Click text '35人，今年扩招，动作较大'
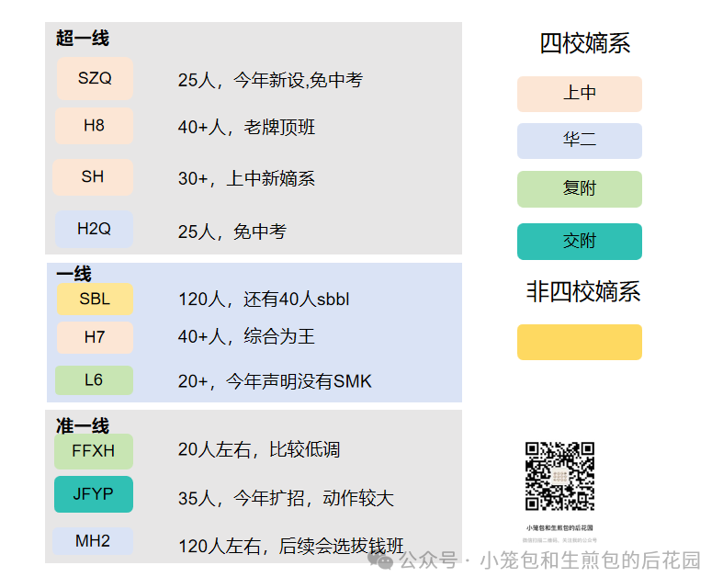The height and width of the screenshot is (588, 723). coord(286,499)
